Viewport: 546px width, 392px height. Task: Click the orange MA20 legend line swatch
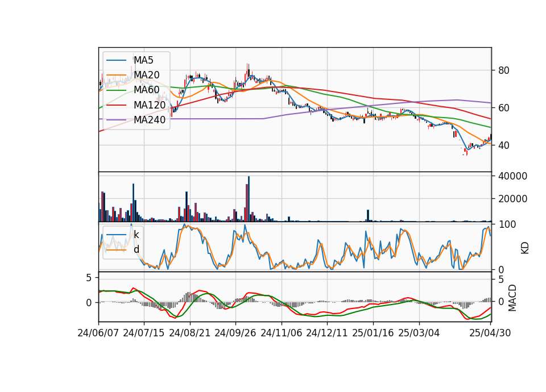coord(116,75)
